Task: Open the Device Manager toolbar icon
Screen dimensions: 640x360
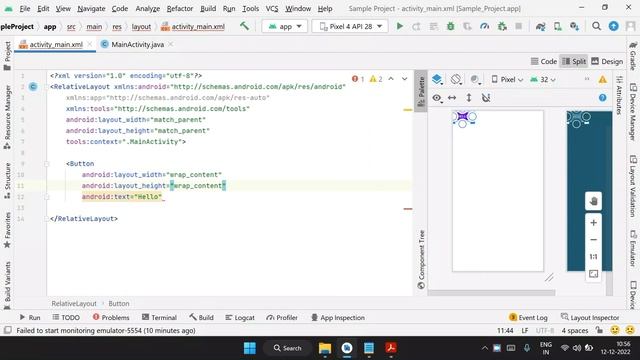Action: click(x=558, y=27)
